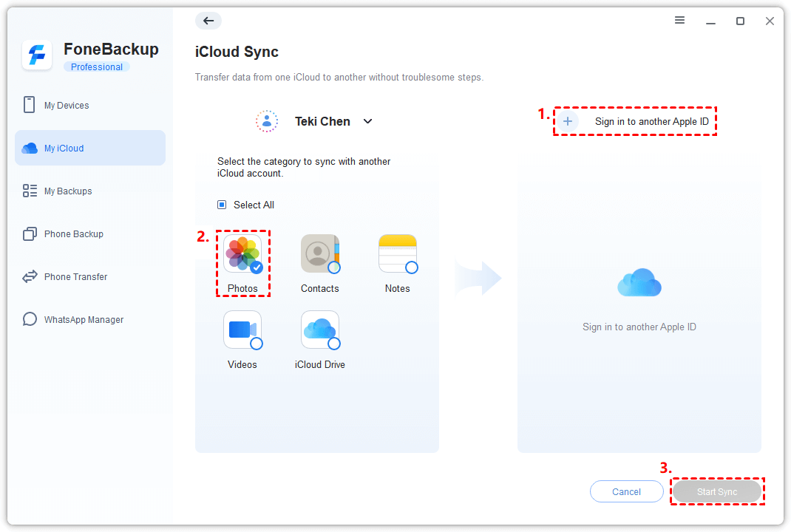The image size is (791, 532).
Task: Uncheck the Photos selection checkmark
Action: (x=257, y=267)
